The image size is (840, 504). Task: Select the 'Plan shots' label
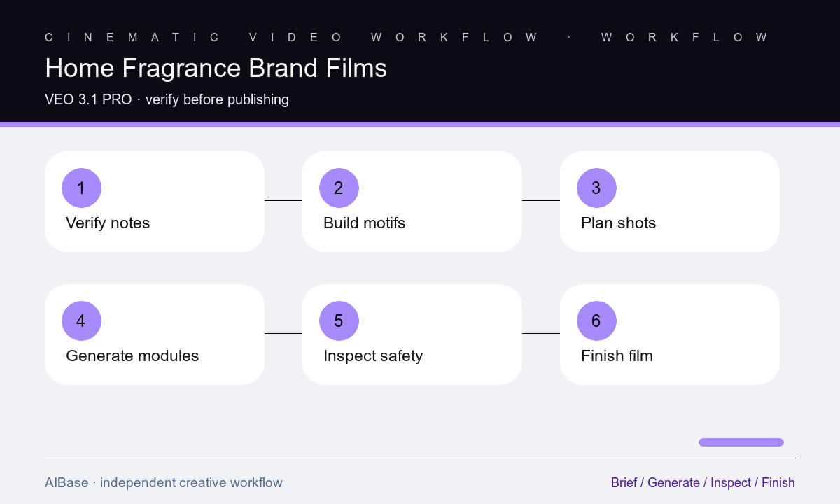pos(618,223)
